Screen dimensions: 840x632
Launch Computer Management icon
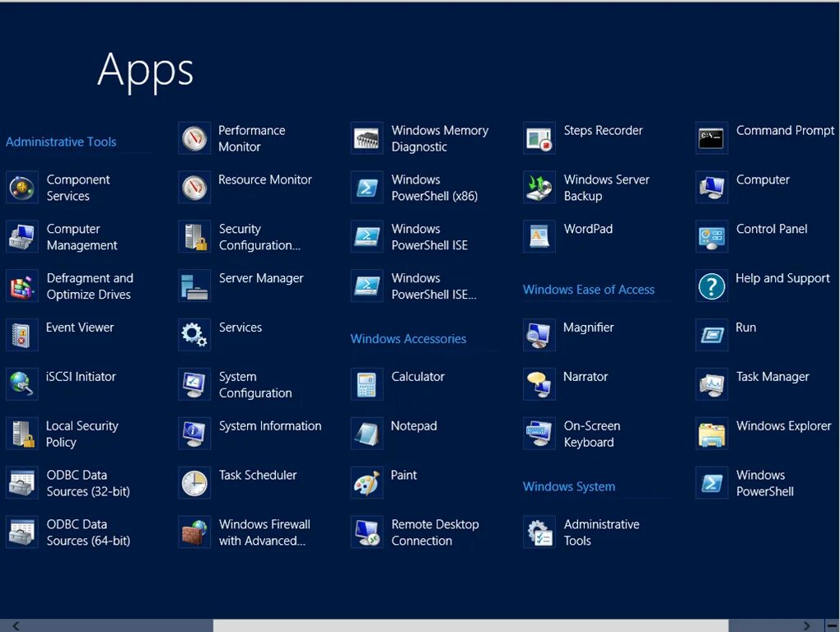22,236
